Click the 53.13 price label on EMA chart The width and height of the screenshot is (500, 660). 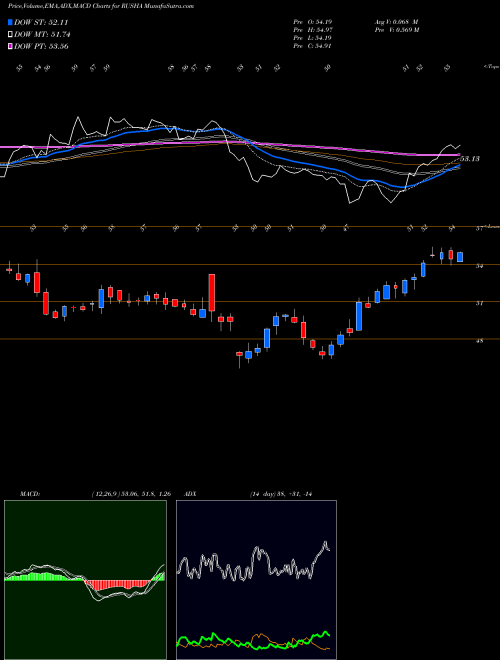coord(470,159)
